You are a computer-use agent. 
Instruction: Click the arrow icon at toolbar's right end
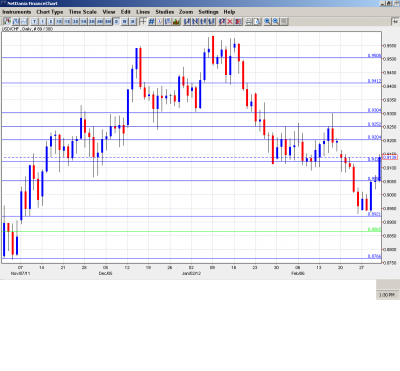point(395,22)
